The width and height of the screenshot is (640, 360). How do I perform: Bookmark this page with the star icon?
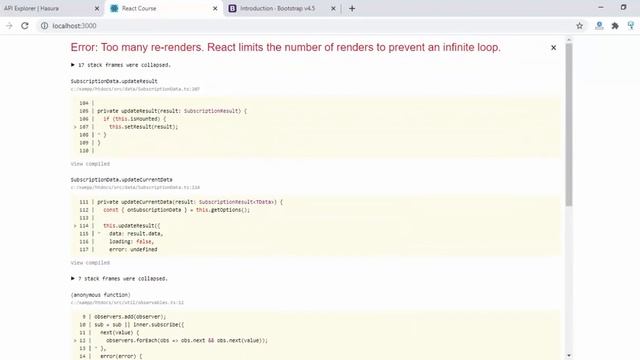(580, 26)
